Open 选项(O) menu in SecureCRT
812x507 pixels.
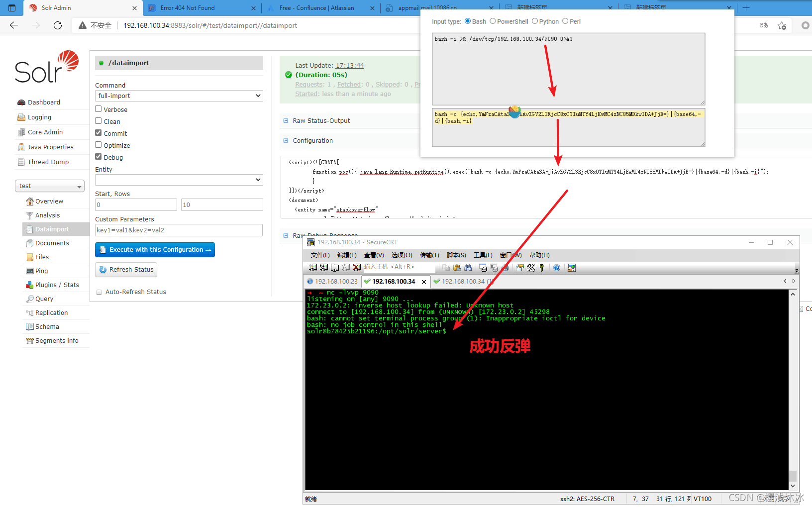[402, 255]
